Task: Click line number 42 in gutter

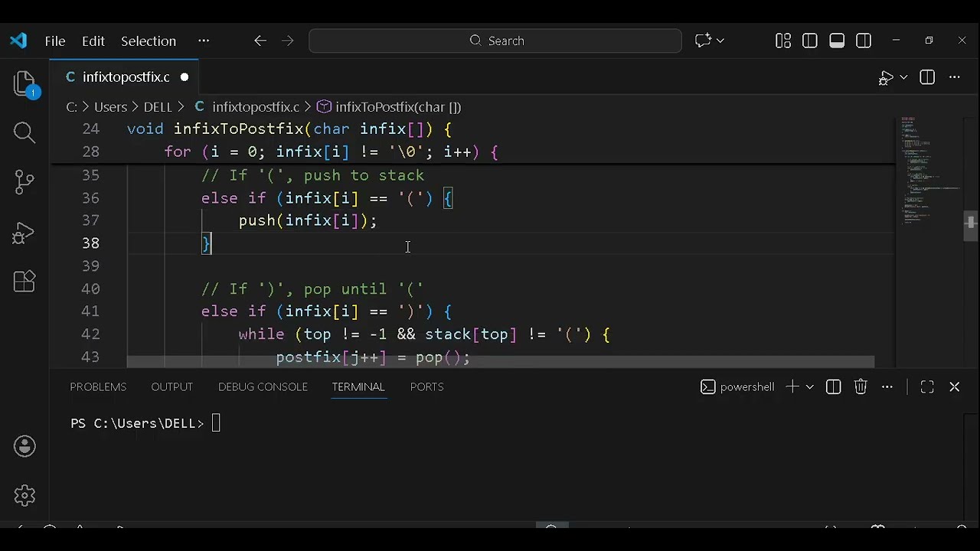Action: [x=90, y=334]
